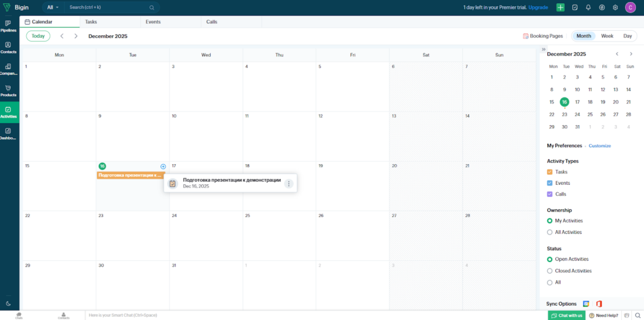644x320 pixels.
Task: Switch to the Tasks tab
Action: [x=110, y=22]
